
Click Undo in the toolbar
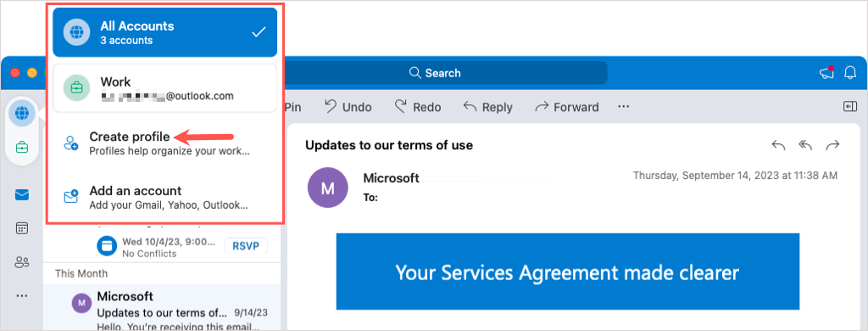(x=348, y=107)
